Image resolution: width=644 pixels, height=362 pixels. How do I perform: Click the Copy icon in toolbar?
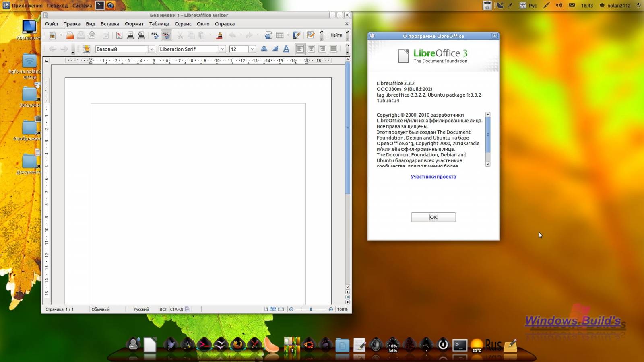click(x=191, y=35)
